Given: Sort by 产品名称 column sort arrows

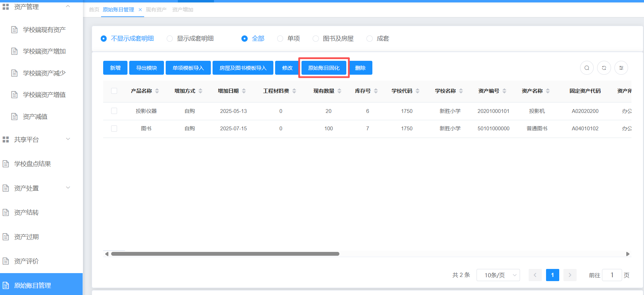Looking at the screenshot, I should [x=157, y=91].
